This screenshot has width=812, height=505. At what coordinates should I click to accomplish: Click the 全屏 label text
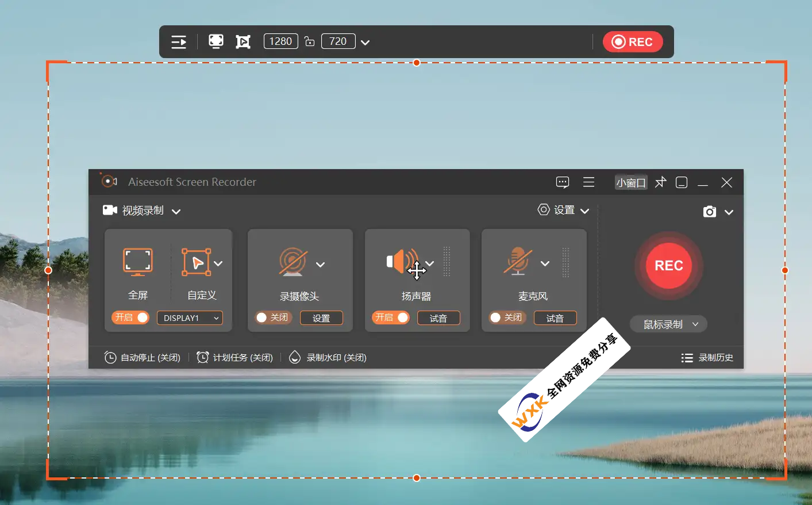pyautogui.click(x=138, y=295)
